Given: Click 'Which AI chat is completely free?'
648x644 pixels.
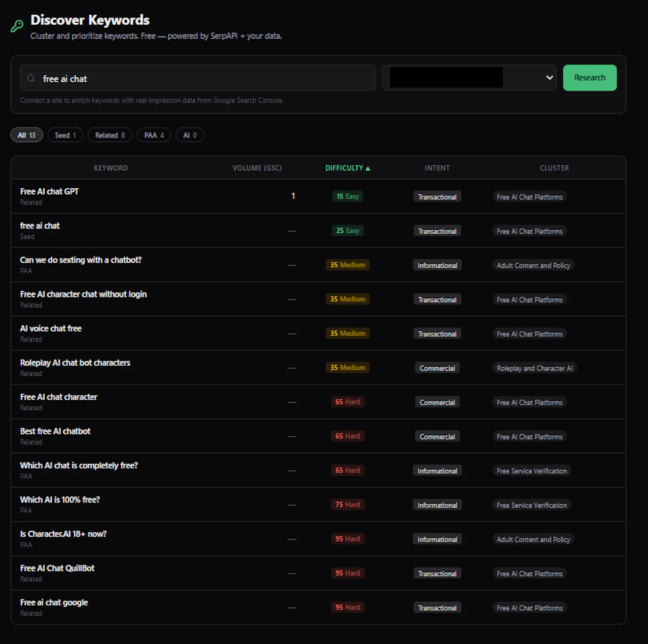Looking at the screenshot, I should (79, 465).
